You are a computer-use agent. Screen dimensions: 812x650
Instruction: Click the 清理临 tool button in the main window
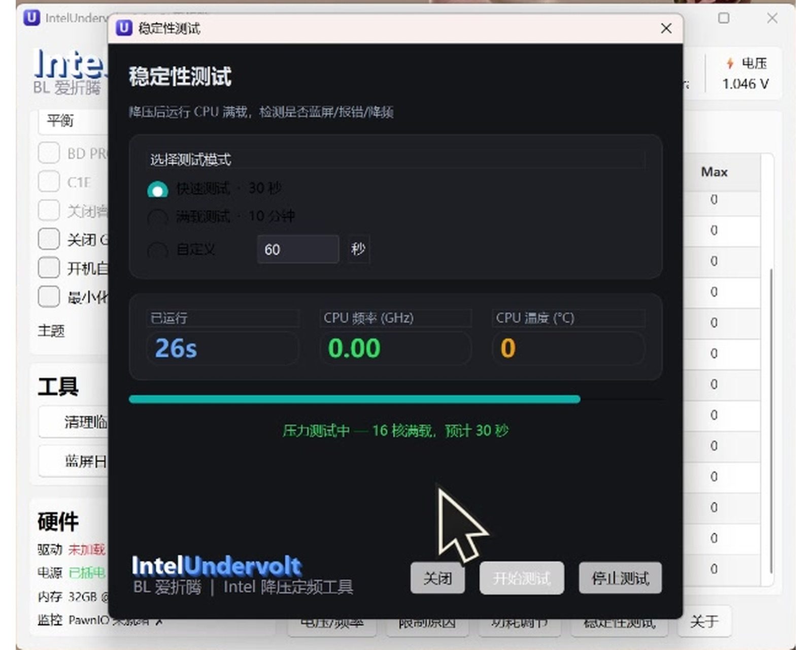coord(73,421)
